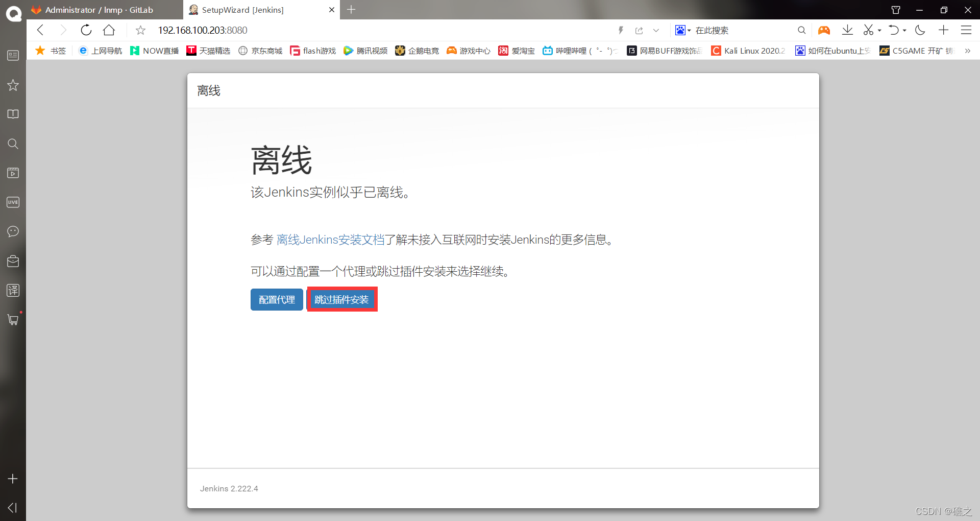This screenshot has width=980, height=521.
Task: Click the 在此搜索 search box
Action: pyautogui.click(x=743, y=30)
